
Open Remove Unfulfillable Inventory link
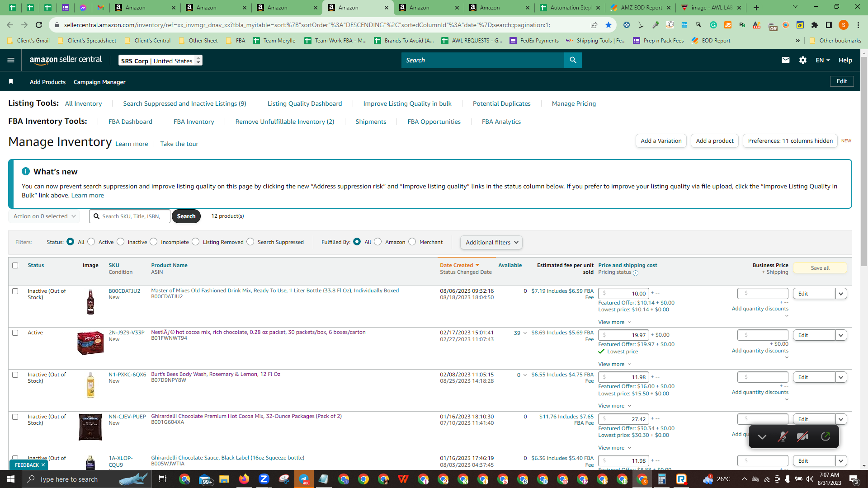[x=285, y=122]
